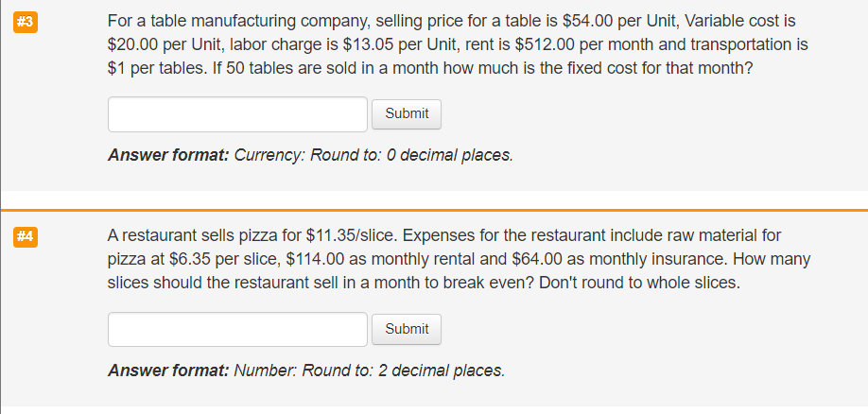Image resolution: width=868 pixels, height=414 pixels.
Task: Click the 'Answer format:' label under question 3
Action: [x=168, y=156]
